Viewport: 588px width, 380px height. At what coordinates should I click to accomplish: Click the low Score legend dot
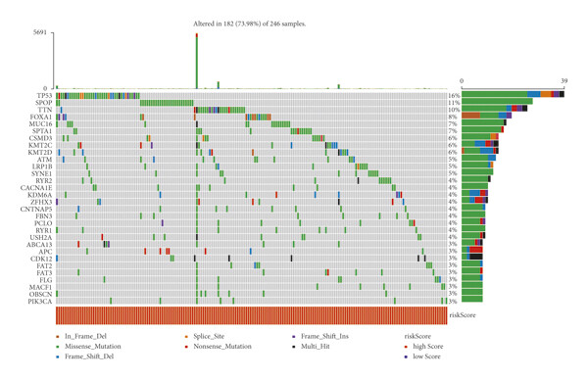coord(406,356)
